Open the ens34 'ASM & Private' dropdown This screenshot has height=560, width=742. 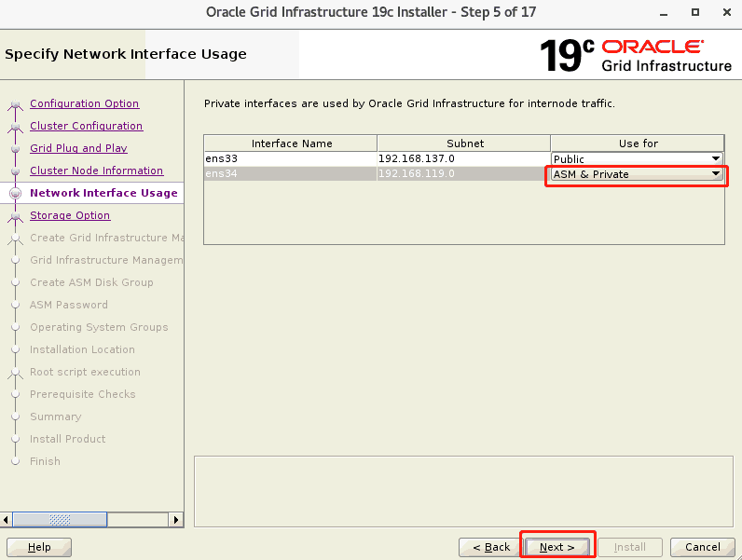(x=637, y=174)
